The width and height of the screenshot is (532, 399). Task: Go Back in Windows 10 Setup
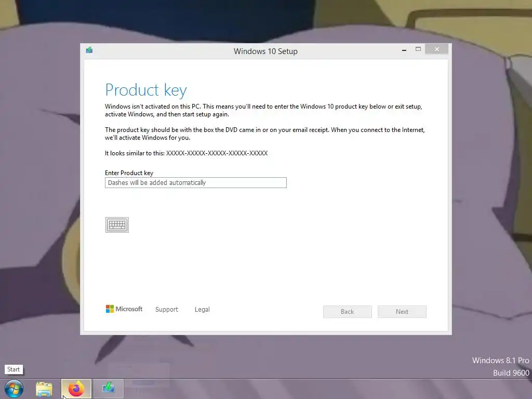tap(348, 312)
